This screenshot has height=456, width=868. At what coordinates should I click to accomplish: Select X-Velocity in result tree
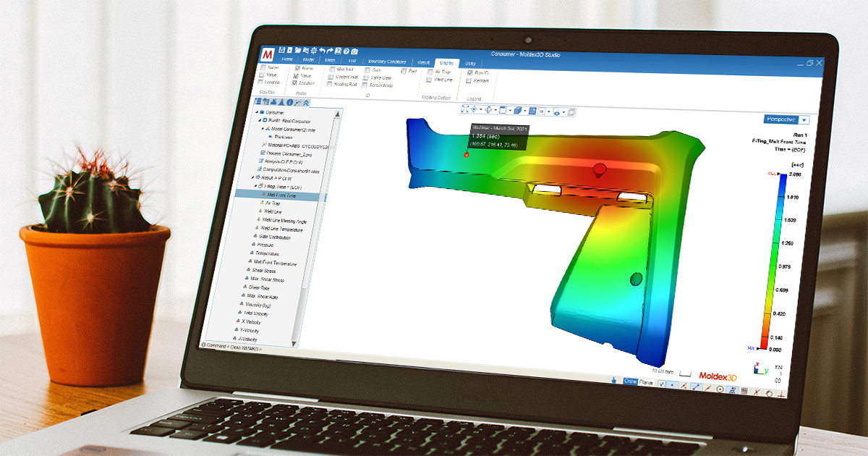(251, 322)
